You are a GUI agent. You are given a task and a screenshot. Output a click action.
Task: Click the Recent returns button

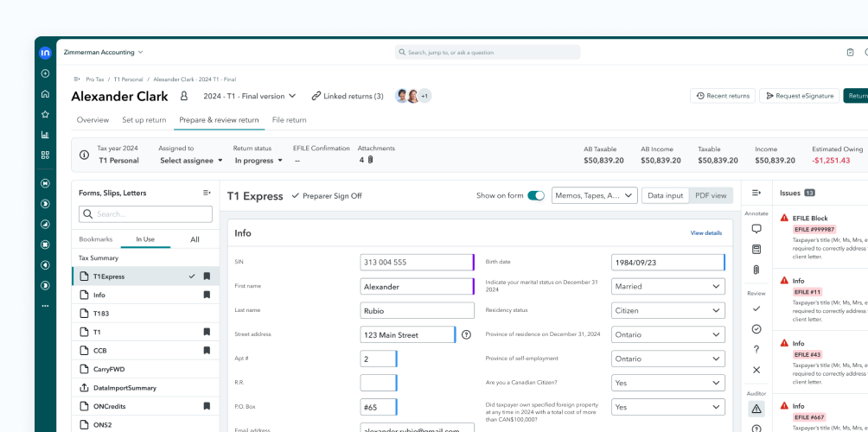[x=723, y=96]
